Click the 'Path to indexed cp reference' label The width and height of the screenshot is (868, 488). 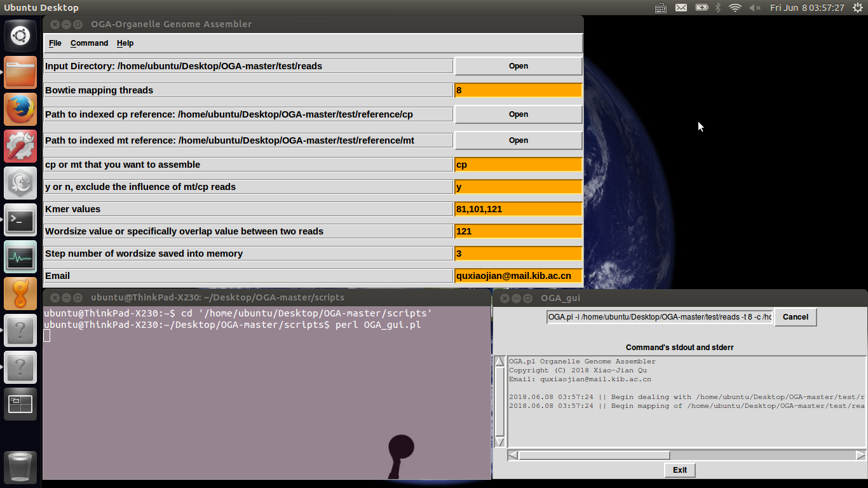(248, 114)
